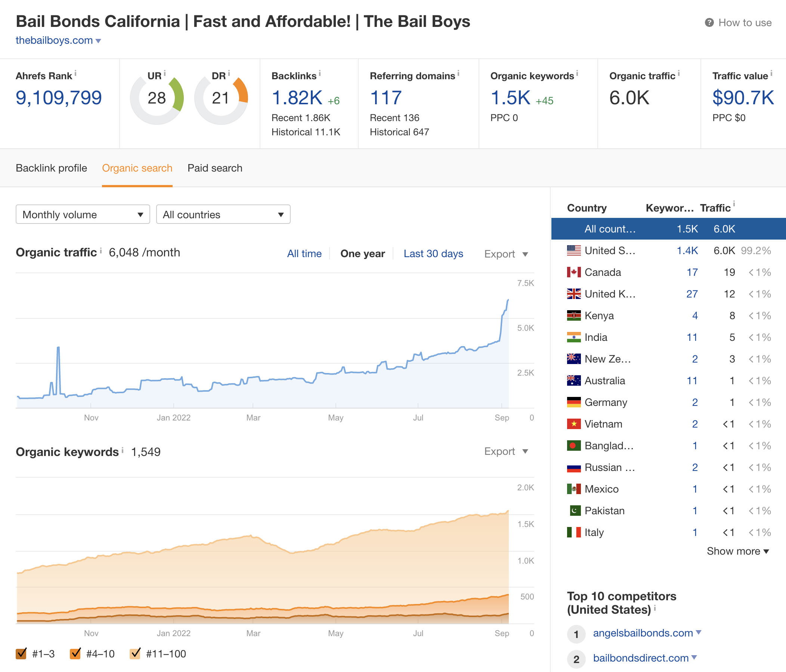Switch to the Backlink profile tab
786x672 pixels.
[52, 168]
